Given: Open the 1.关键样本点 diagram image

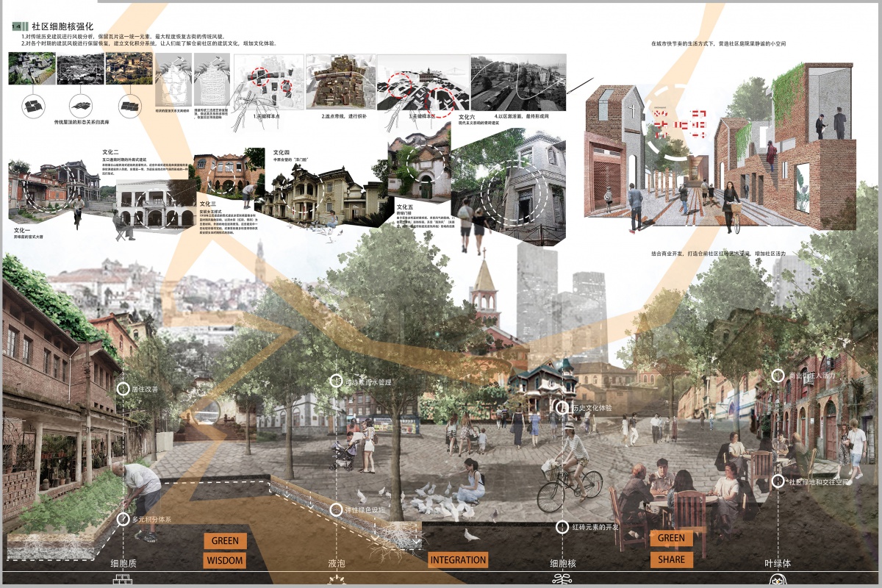Looking at the screenshot, I should (268, 83).
